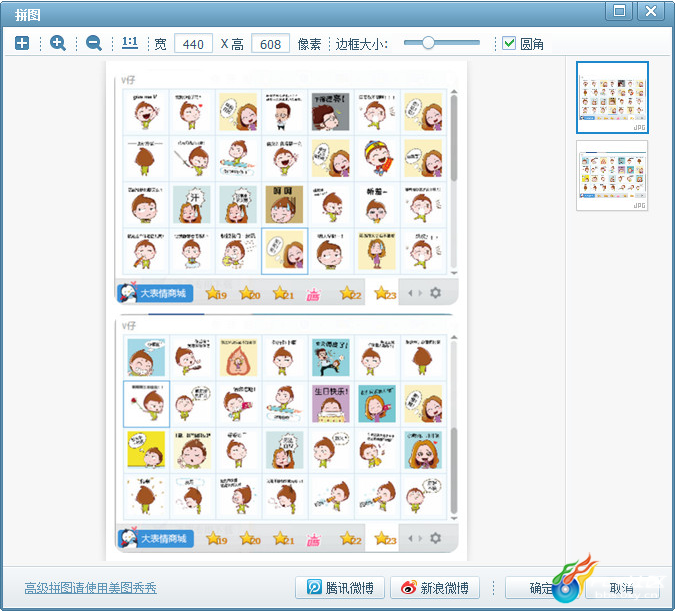The width and height of the screenshot is (675, 611).
Task: Pick the sticker wearing a colorful hat
Action: (x=377, y=158)
